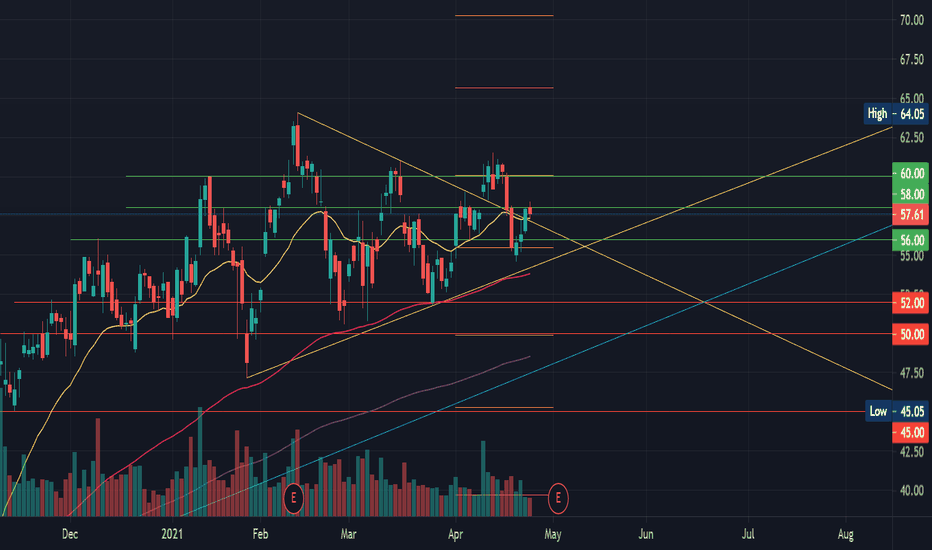Click the 2021 label on time axis
The width and height of the screenshot is (932, 550).
pos(172,534)
